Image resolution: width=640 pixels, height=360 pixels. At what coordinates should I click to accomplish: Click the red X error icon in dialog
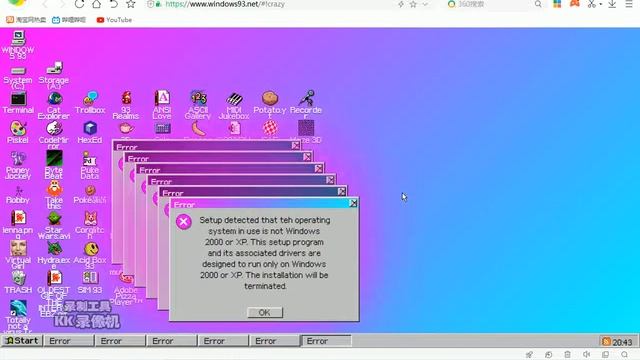pos(184,222)
